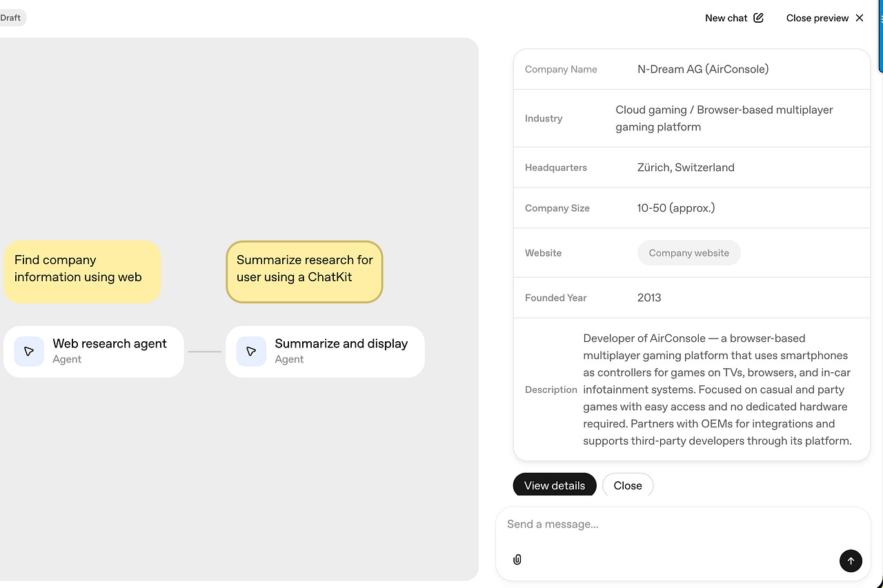
Task: Click the Draft status badge
Action: [12, 18]
